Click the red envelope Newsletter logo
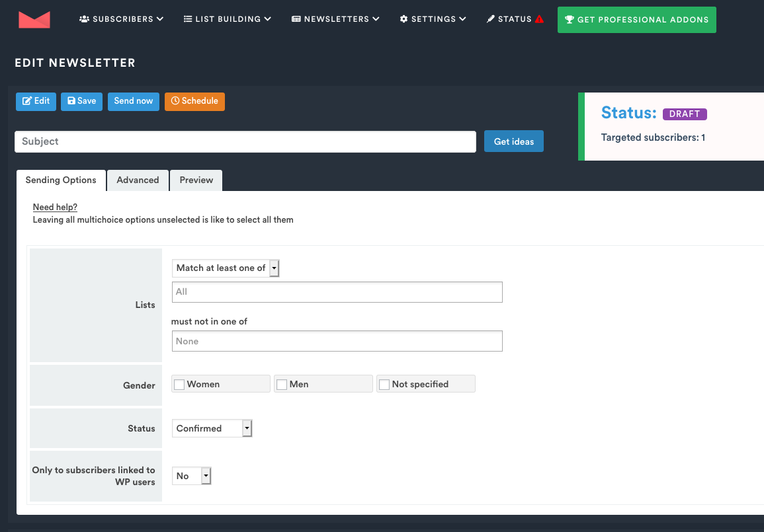This screenshot has width=764, height=532. pyautogui.click(x=34, y=20)
